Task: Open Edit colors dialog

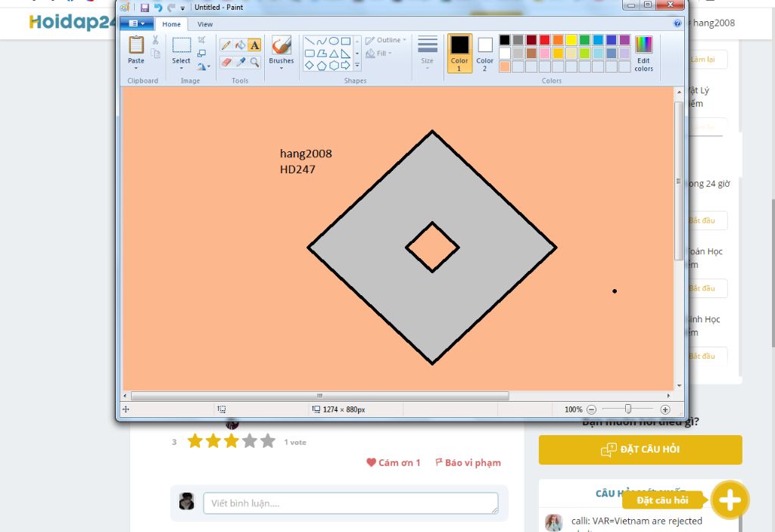Action: [643, 54]
